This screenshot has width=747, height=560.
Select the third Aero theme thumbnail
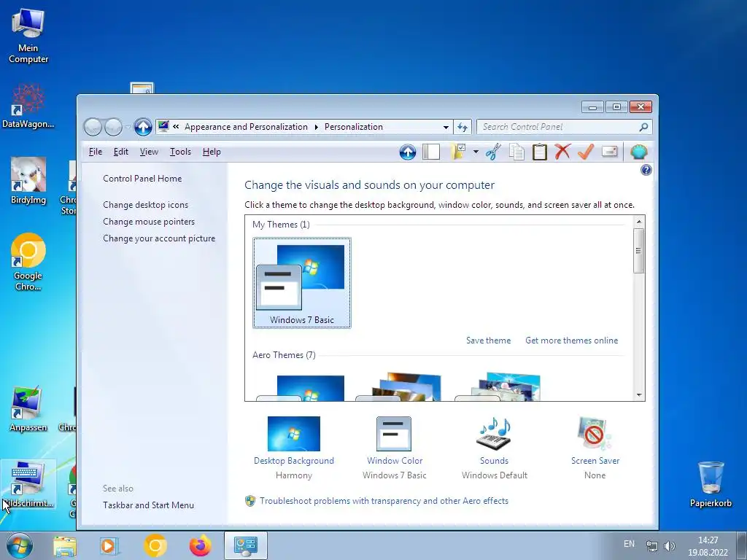coord(499,387)
